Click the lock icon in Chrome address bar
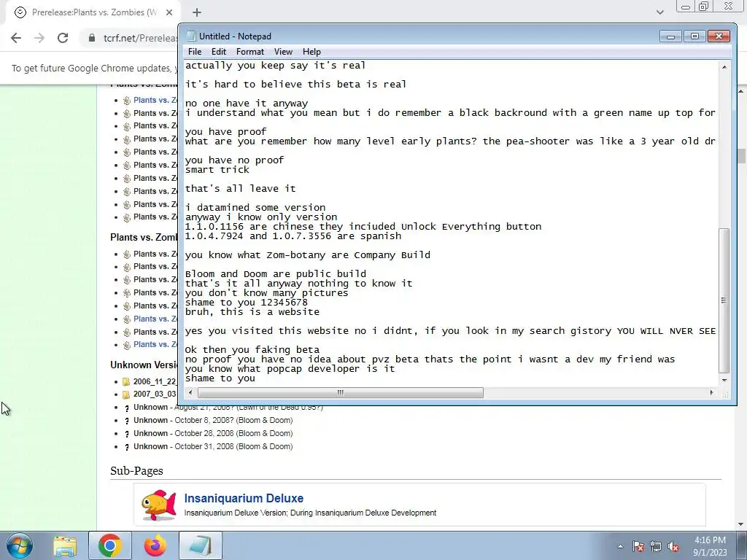Viewport: 747px width, 560px height. (92, 38)
